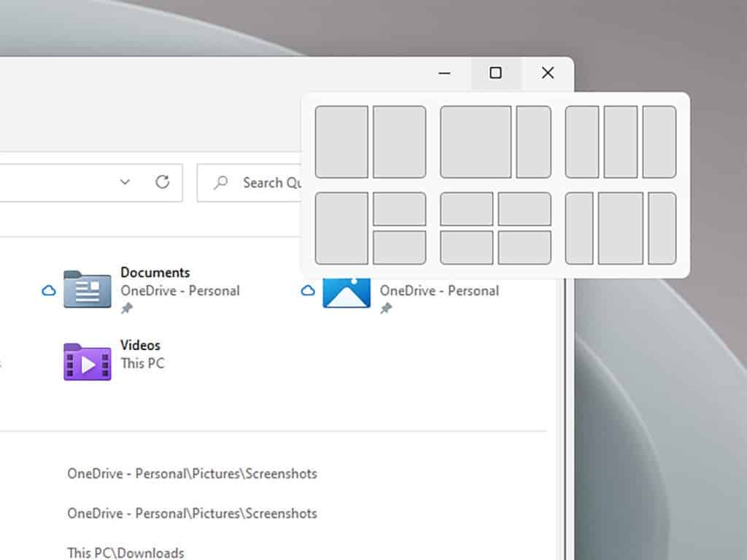747x560 pixels.
Task: Snap to left half of two-column layout
Action: point(341,141)
